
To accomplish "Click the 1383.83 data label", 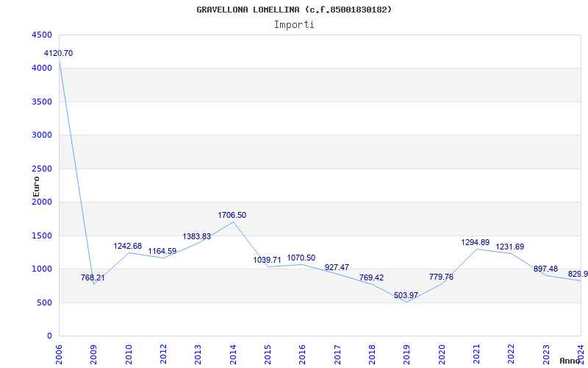I will tap(197, 236).
